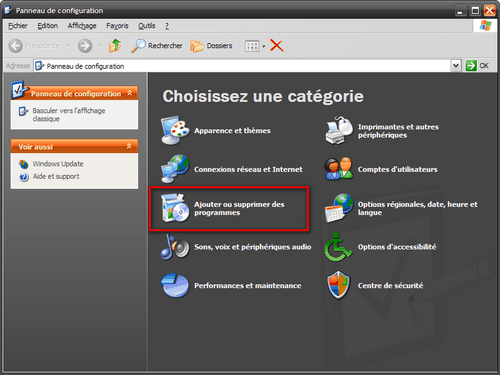Open the Fichier menu
This screenshot has width=500, height=375.
pyautogui.click(x=18, y=26)
